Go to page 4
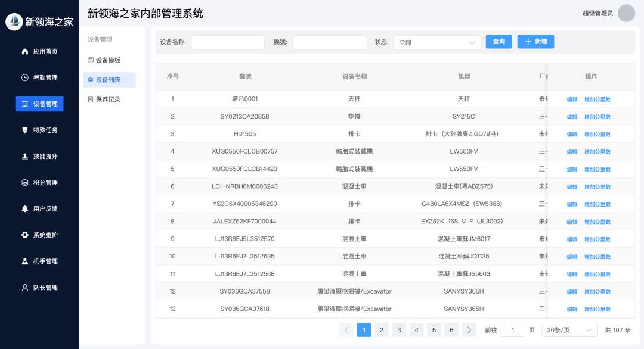 (x=416, y=330)
